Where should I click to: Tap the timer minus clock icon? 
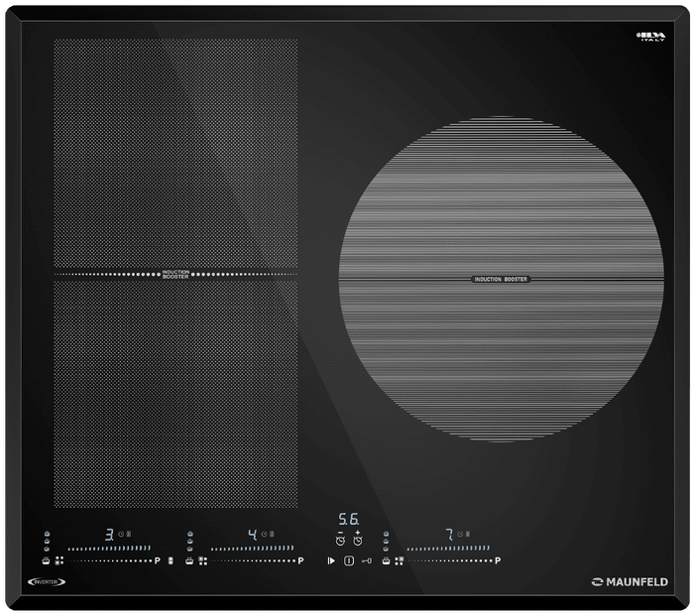coord(340,539)
